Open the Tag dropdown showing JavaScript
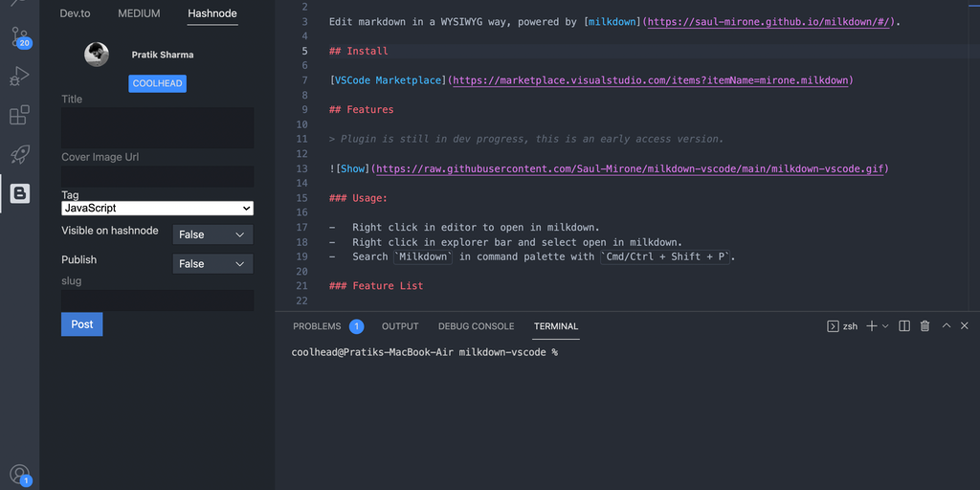980x490 pixels. click(x=157, y=208)
